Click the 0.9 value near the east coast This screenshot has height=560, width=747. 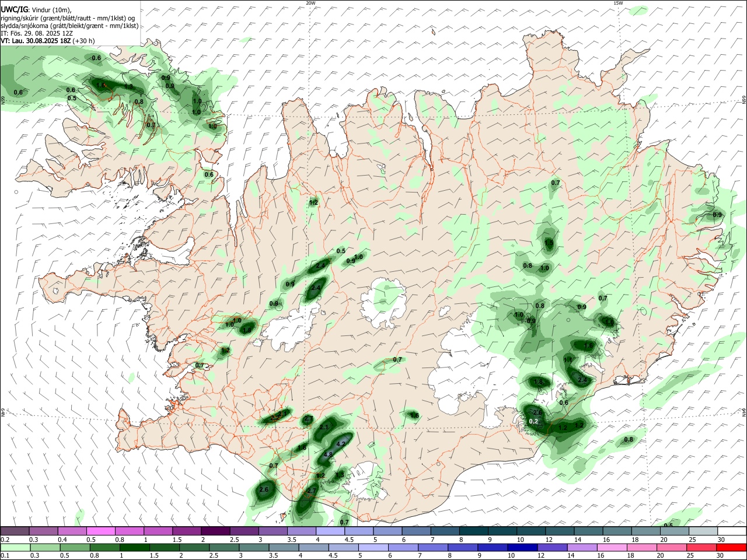pyautogui.click(x=717, y=215)
